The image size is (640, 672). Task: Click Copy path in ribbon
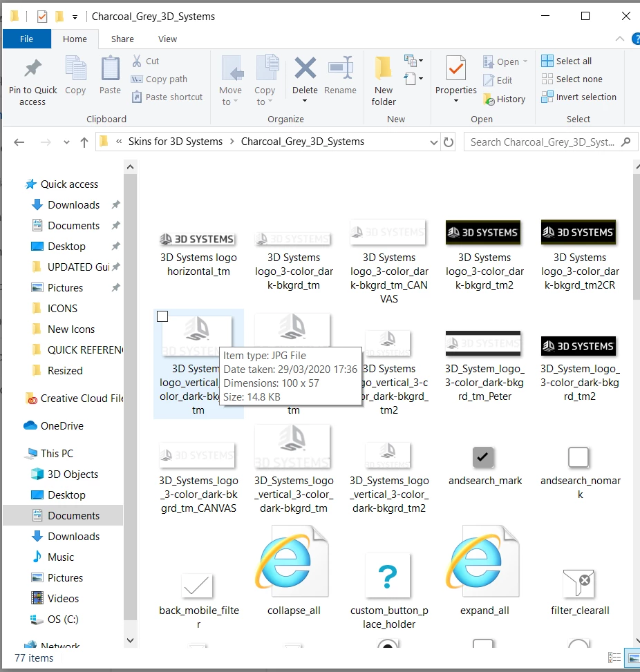point(159,79)
